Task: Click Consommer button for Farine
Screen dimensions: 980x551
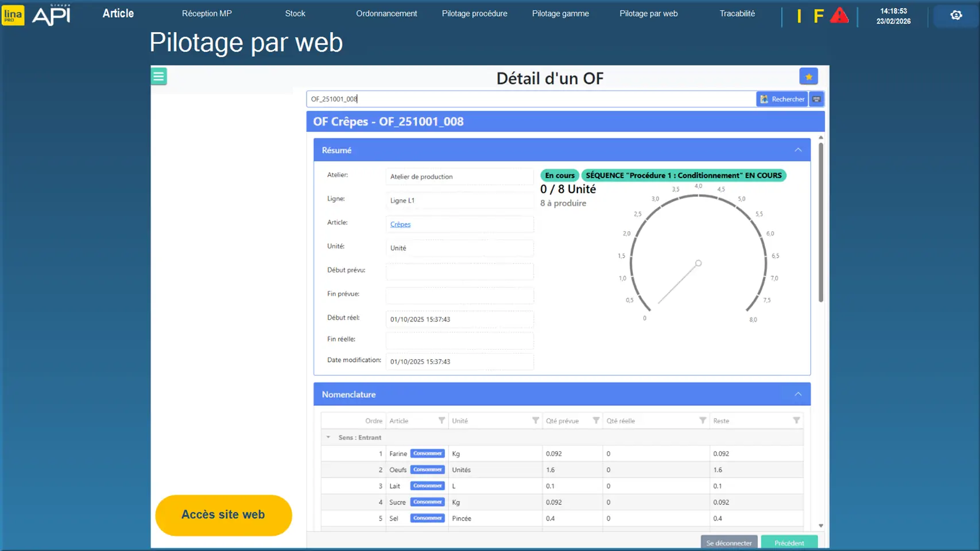Action: [x=428, y=453]
